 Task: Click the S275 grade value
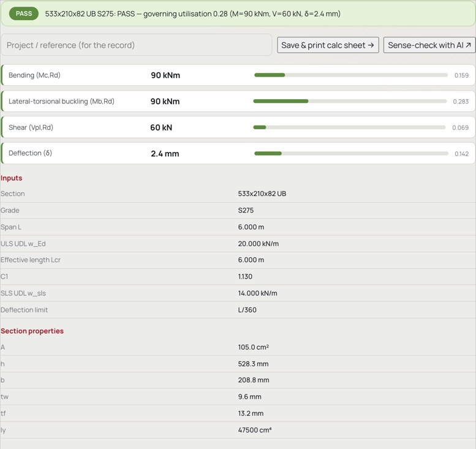(x=246, y=210)
